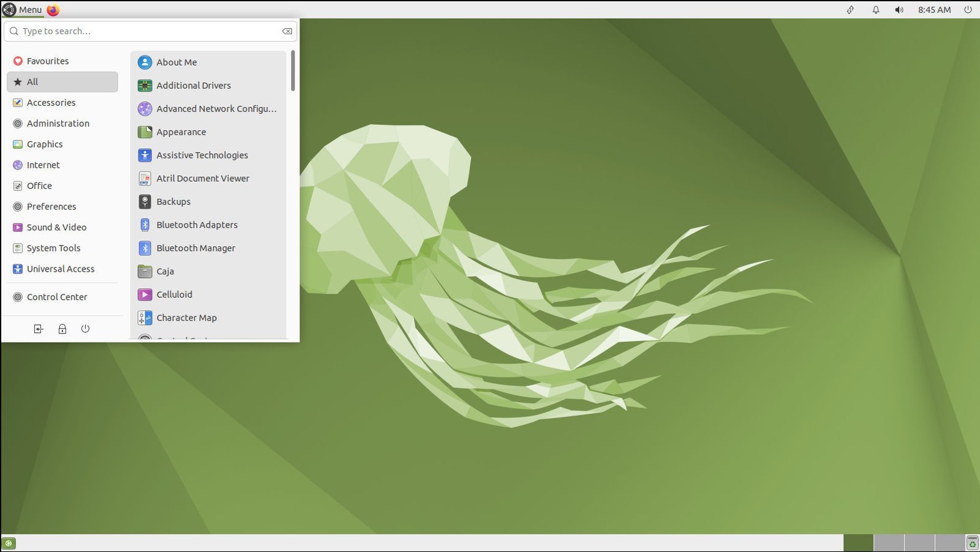The width and height of the screenshot is (980, 552).
Task: Open the power session indicator in top-right
Action: coord(968,10)
